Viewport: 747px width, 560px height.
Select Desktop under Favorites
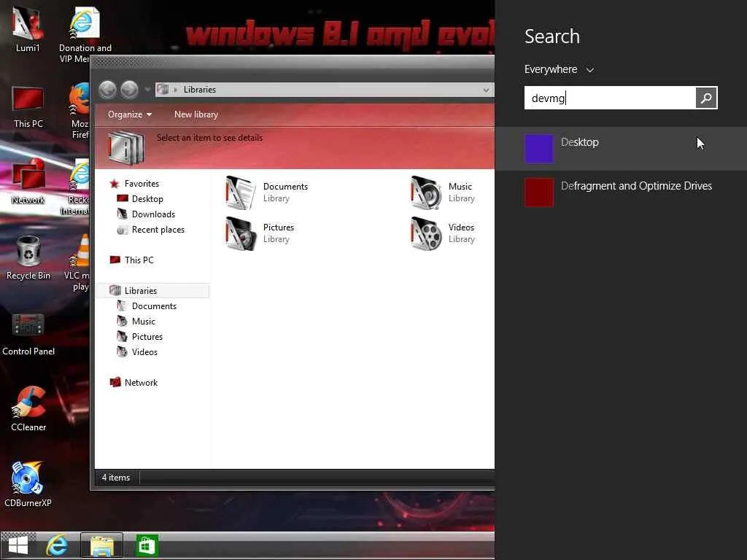[x=147, y=198]
